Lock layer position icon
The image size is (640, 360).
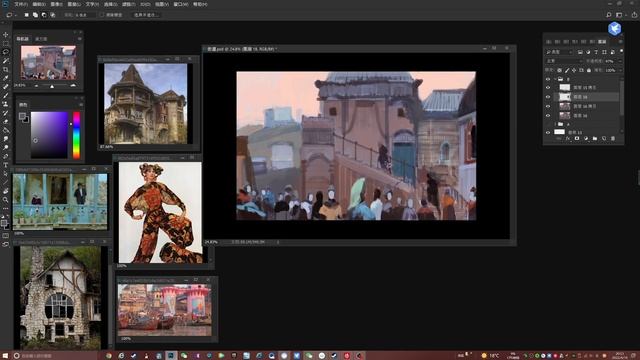[x=574, y=70]
